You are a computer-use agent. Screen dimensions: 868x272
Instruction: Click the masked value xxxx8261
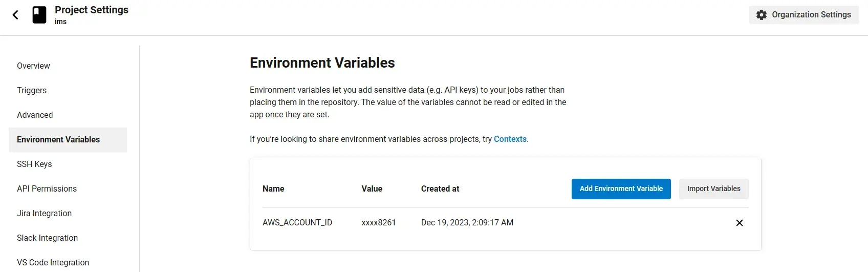[379, 223]
